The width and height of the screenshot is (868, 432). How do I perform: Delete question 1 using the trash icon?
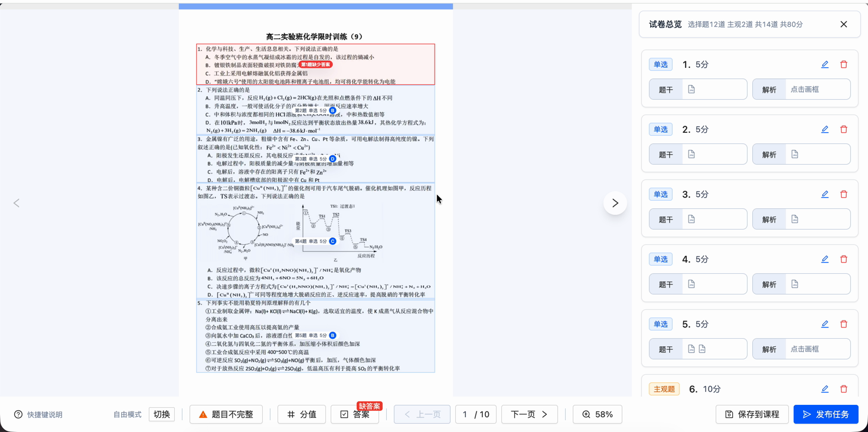(844, 64)
